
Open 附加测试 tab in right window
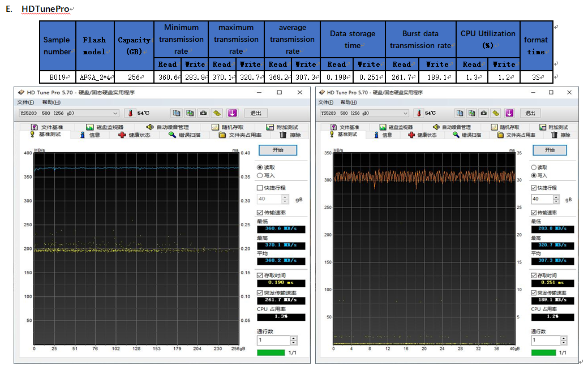(553, 127)
